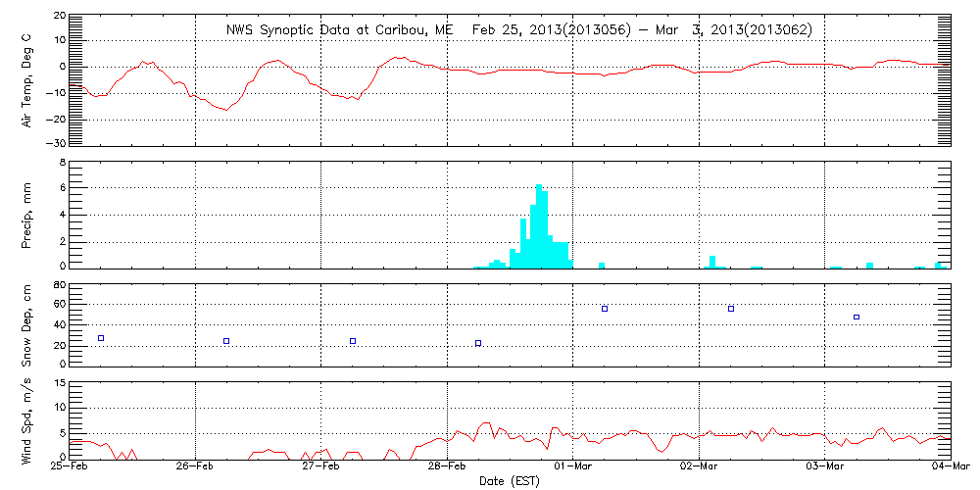This screenshot has height=490, width=980.
Task: Click the tallest cyan precipitation bar
Action: [x=539, y=225]
